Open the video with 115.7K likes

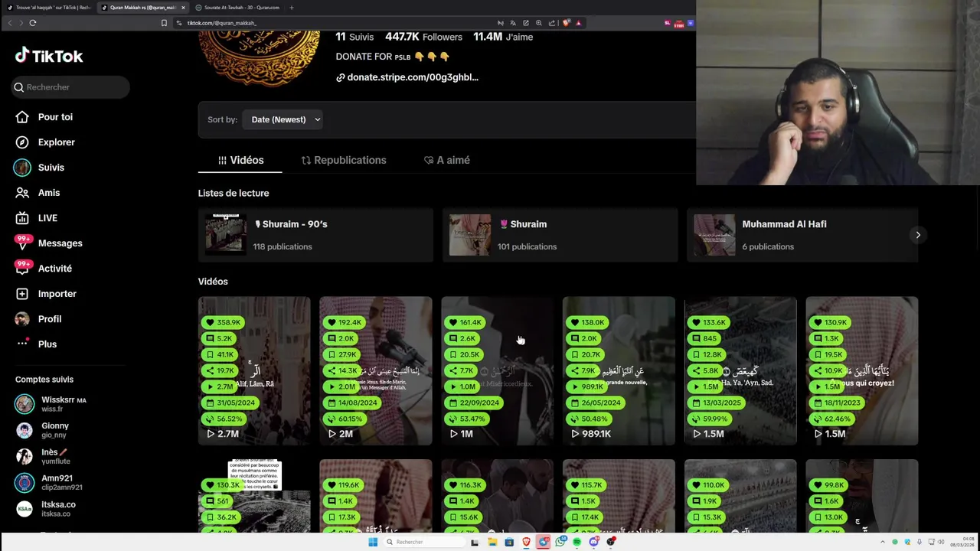click(619, 496)
